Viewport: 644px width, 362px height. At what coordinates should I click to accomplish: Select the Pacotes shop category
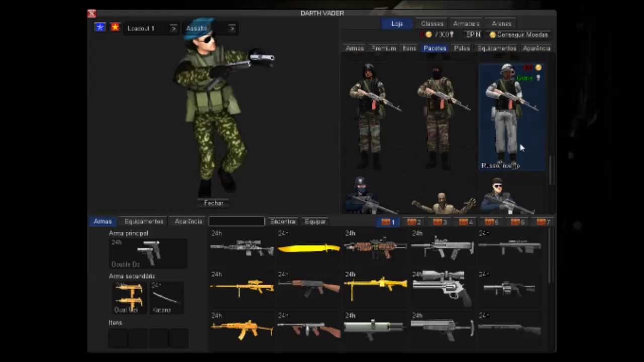point(435,48)
